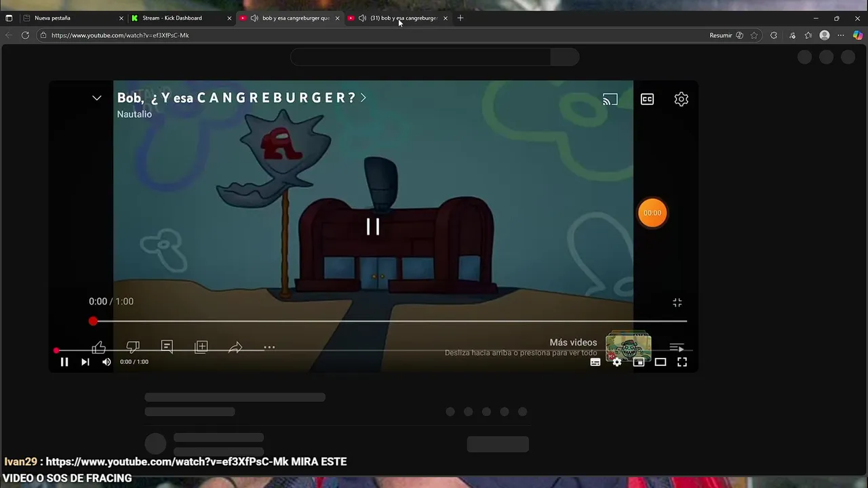This screenshot has height=488, width=868.
Task: Click the address bar URL
Action: (x=120, y=35)
